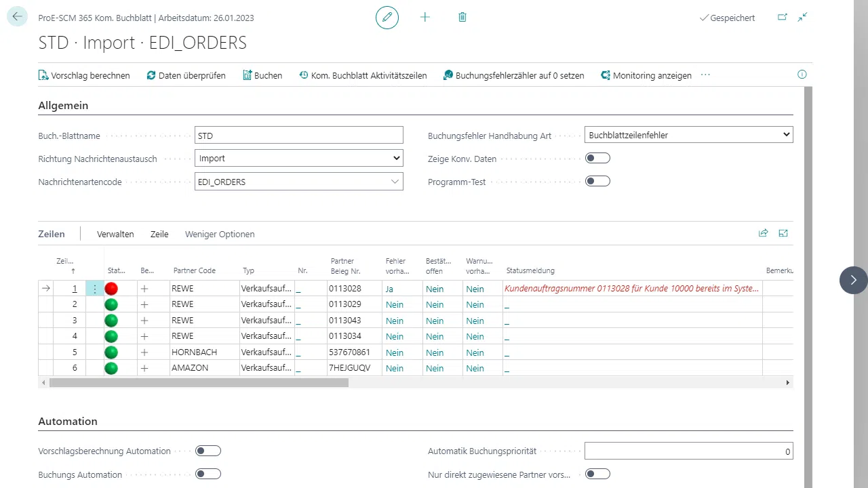The image size is (868, 488).
Task: Collapse the Automation section header
Action: tap(68, 421)
